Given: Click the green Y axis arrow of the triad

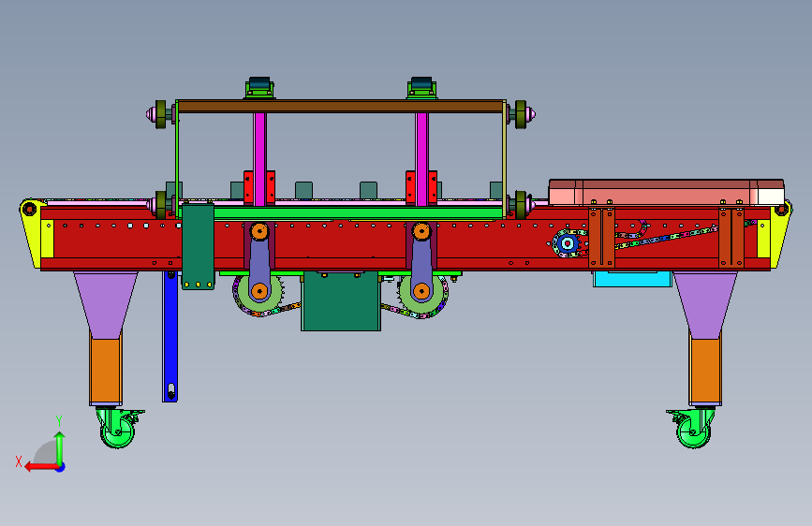Looking at the screenshot, I should point(60,447).
